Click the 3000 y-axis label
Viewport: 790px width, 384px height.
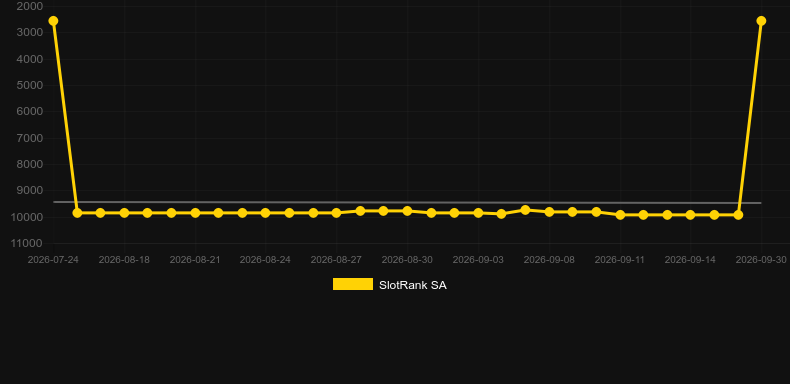(x=30, y=33)
